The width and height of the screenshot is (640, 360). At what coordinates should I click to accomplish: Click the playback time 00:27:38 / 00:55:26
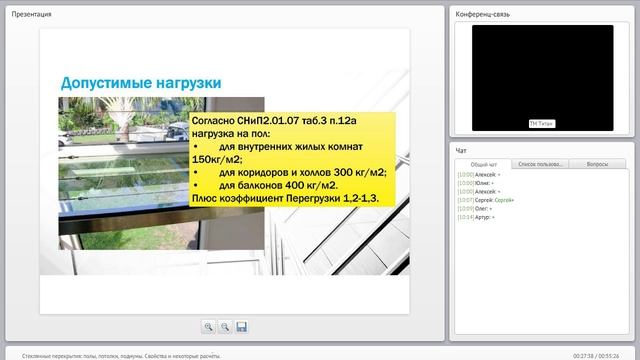tap(596, 356)
